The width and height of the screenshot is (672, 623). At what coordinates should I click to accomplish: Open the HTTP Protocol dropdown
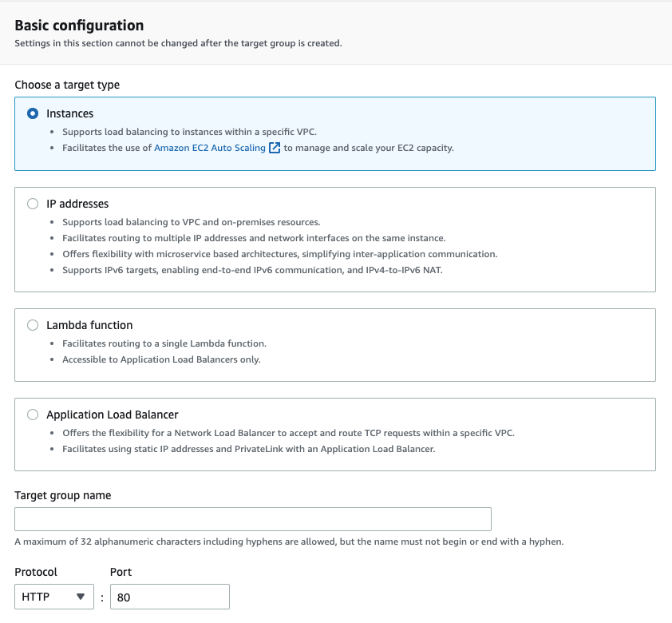click(x=53, y=597)
